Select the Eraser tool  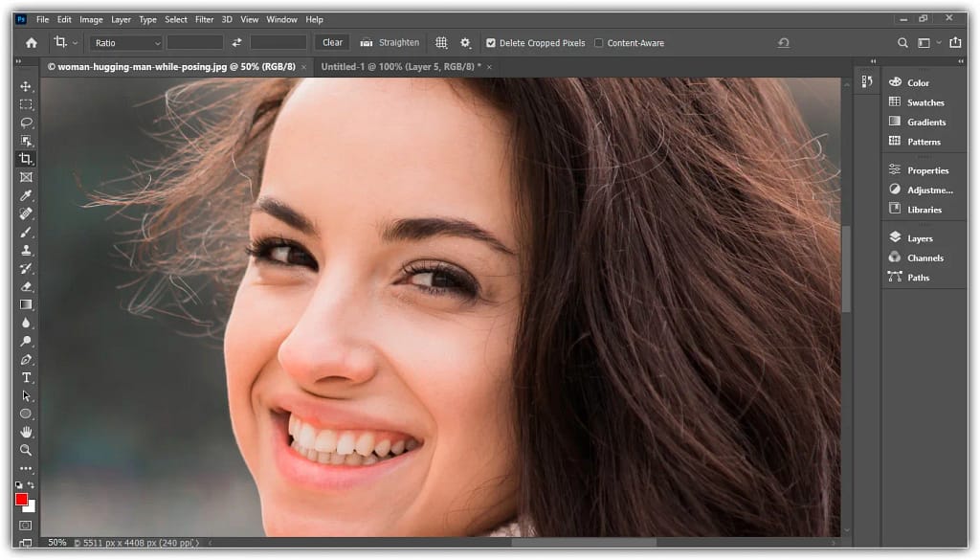[x=26, y=286]
